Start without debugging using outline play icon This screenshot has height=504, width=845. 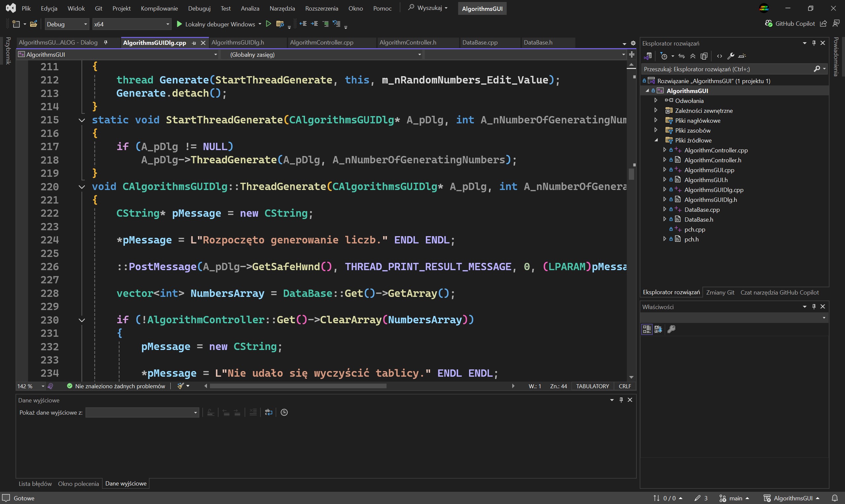[268, 24]
